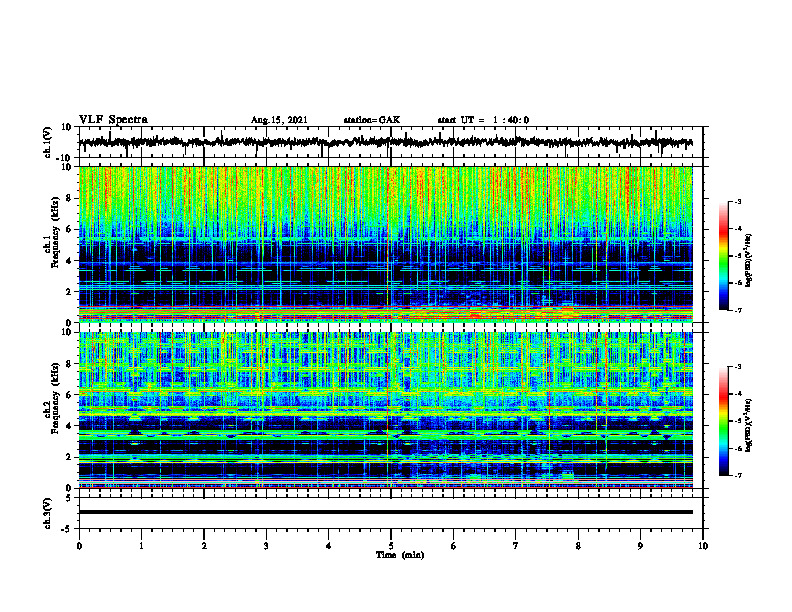Screen dimensions: 792x612
Task: Click the time axis tick label "2"
Action: point(204,546)
